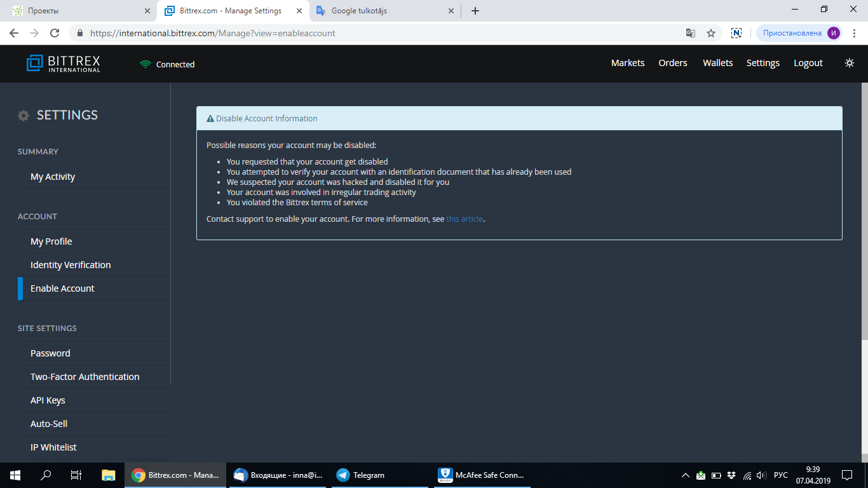Close the Проекты tab

[x=147, y=11]
